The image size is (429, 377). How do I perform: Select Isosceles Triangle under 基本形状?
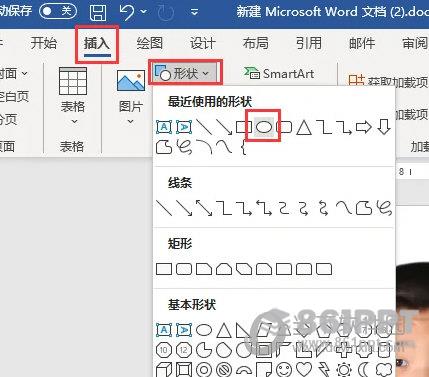click(x=224, y=330)
